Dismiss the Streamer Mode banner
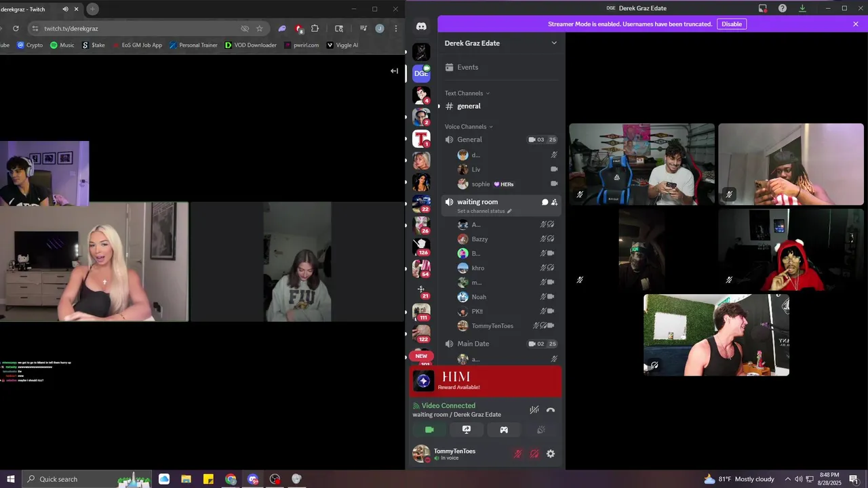The width and height of the screenshot is (868, 488). coord(856,24)
